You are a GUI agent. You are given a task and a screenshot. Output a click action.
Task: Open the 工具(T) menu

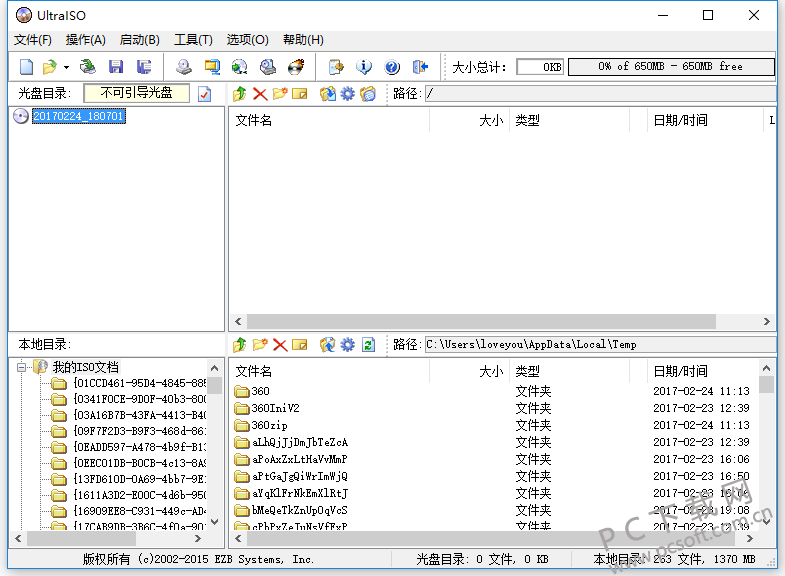tap(193, 40)
